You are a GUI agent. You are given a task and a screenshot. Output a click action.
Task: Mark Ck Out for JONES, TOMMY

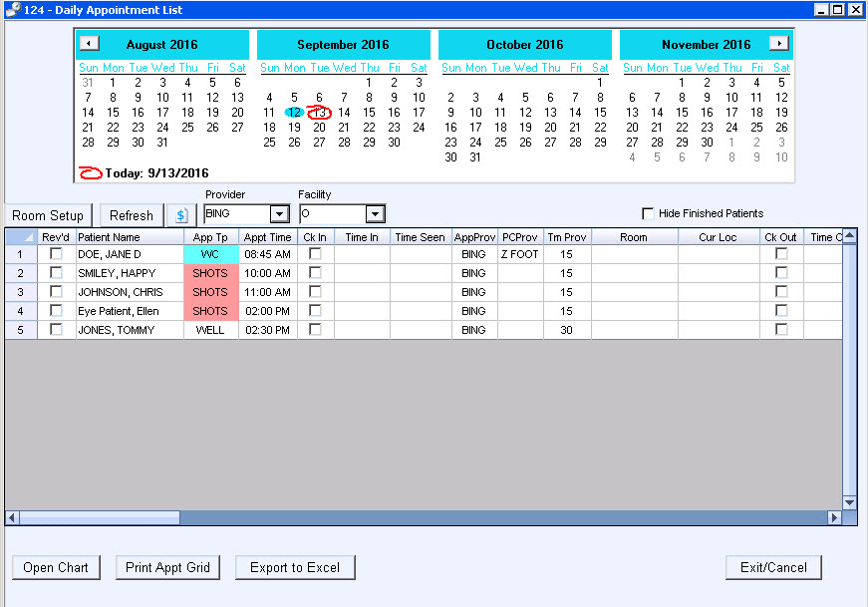(x=781, y=329)
